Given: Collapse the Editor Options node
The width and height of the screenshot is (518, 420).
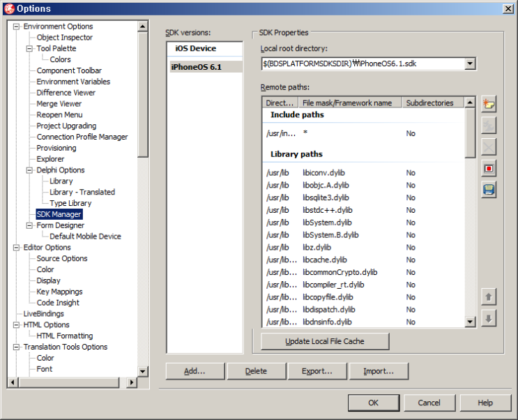Looking at the screenshot, I should 16,248.
